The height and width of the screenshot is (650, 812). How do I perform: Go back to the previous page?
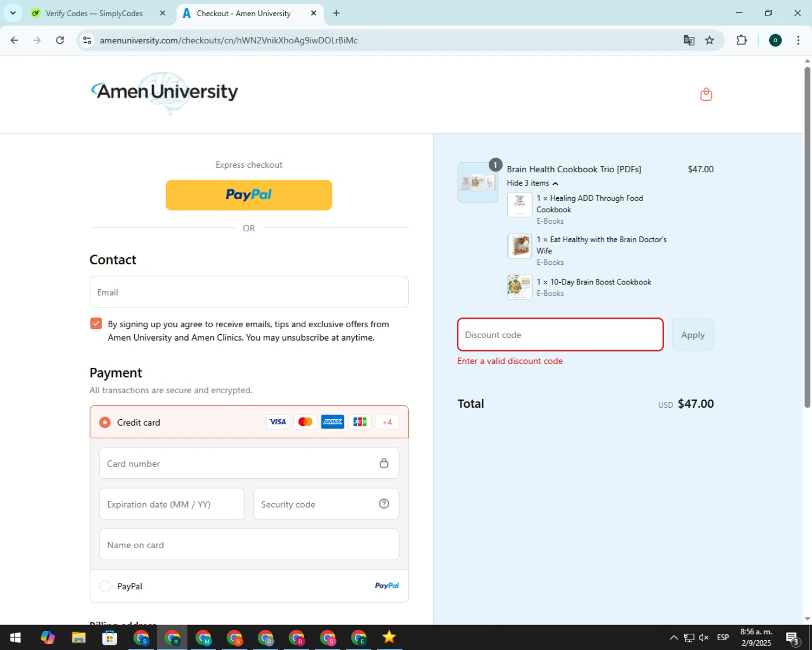[x=15, y=40]
